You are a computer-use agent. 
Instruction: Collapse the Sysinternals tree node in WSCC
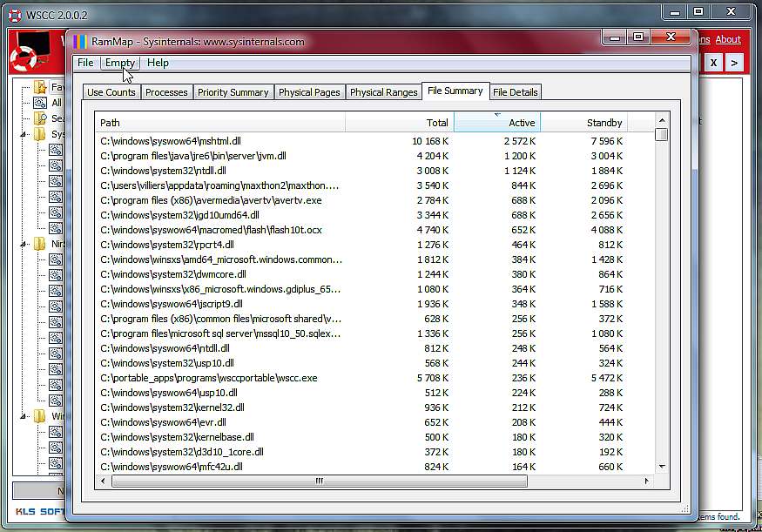(23, 134)
